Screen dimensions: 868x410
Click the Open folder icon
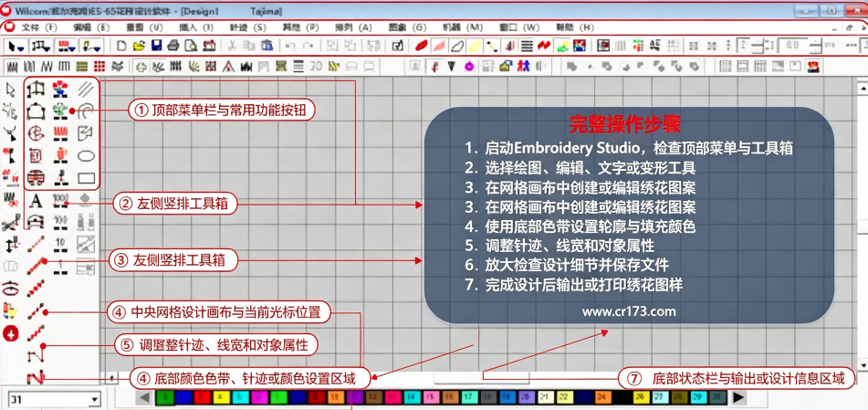point(139,46)
